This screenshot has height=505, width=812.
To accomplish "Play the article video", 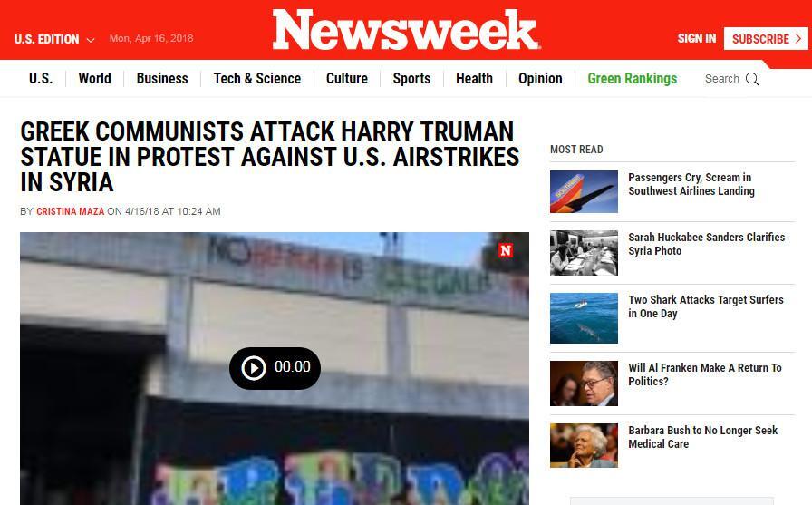I will [275, 368].
